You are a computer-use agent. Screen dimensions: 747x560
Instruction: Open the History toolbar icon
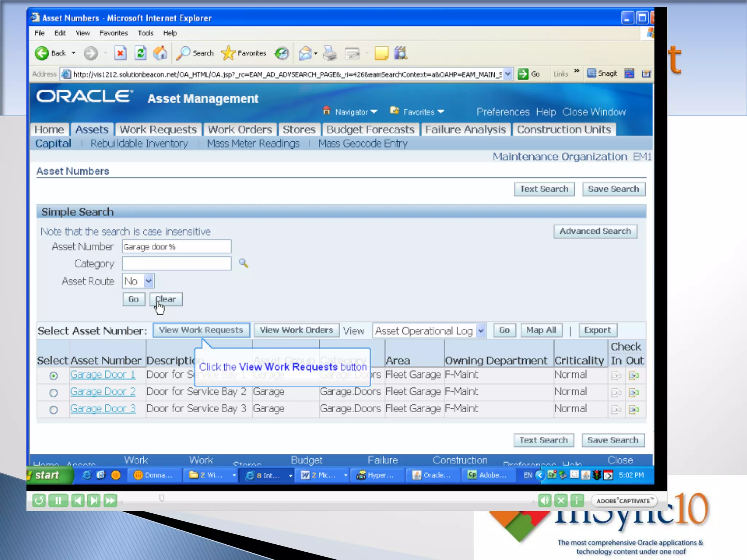282,53
